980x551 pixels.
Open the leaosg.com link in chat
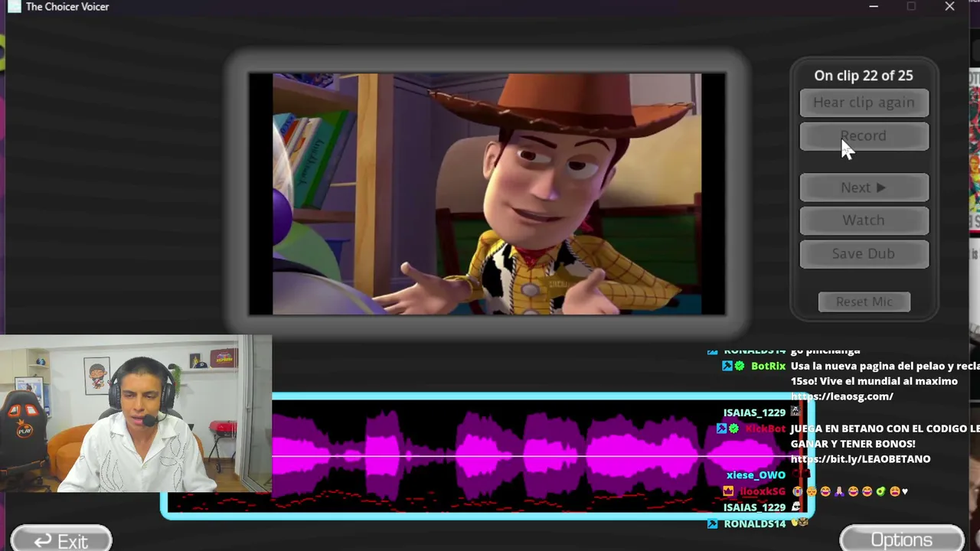pyautogui.click(x=841, y=396)
